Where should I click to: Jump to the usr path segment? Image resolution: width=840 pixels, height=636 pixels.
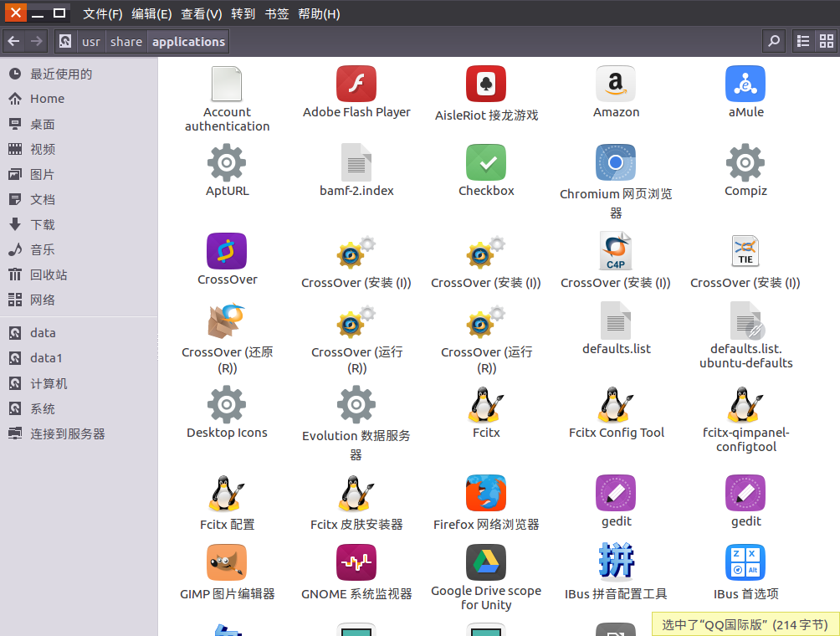coord(91,41)
